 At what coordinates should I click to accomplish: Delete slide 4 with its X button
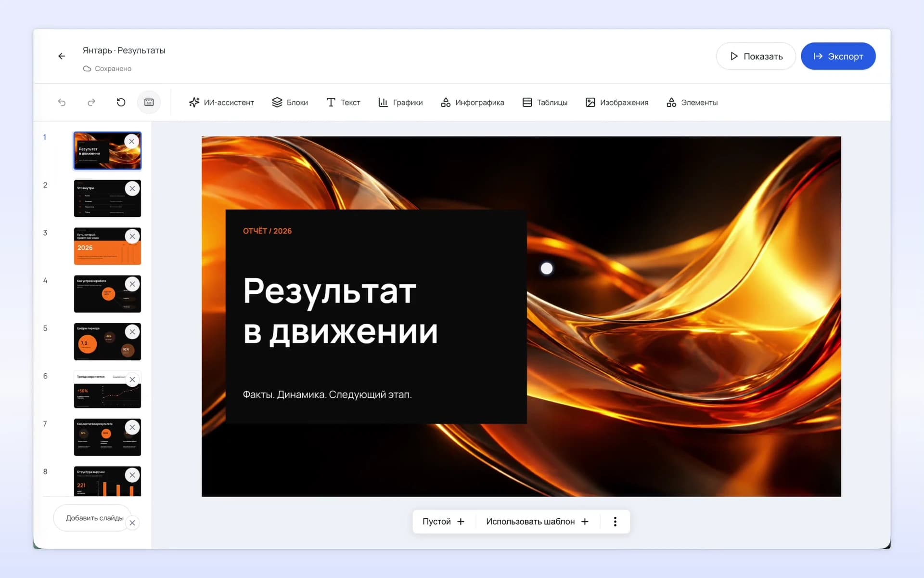coord(132,284)
